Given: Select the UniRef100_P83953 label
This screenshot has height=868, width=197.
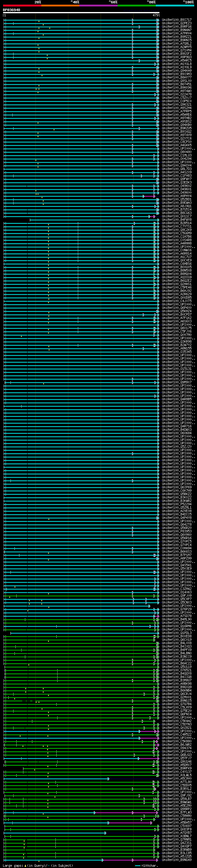Looking at the screenshot, I should pos(177,531).
